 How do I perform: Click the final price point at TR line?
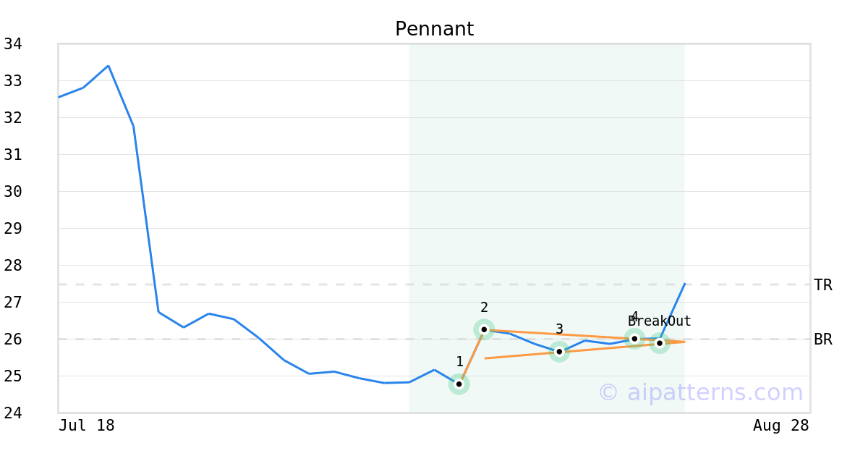click(684, 284)
